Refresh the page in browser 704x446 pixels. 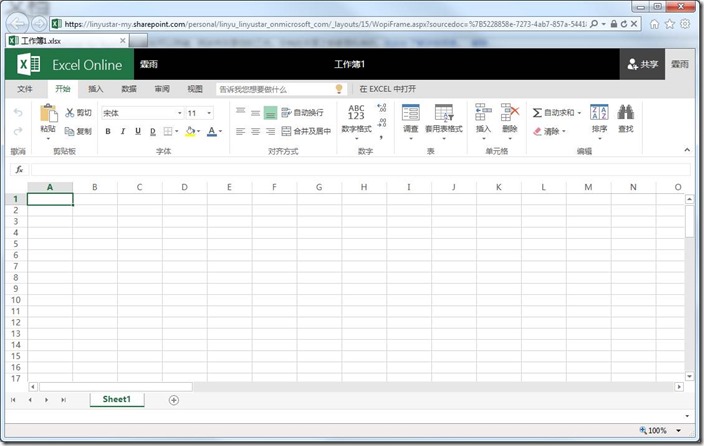tap(624, 24)
